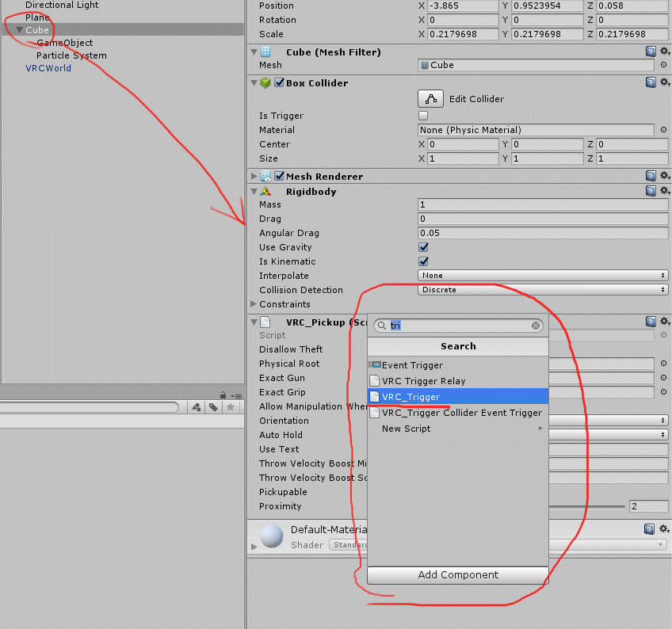672x629 pixels.
Task: Click the component search input field
Action: 458,326
